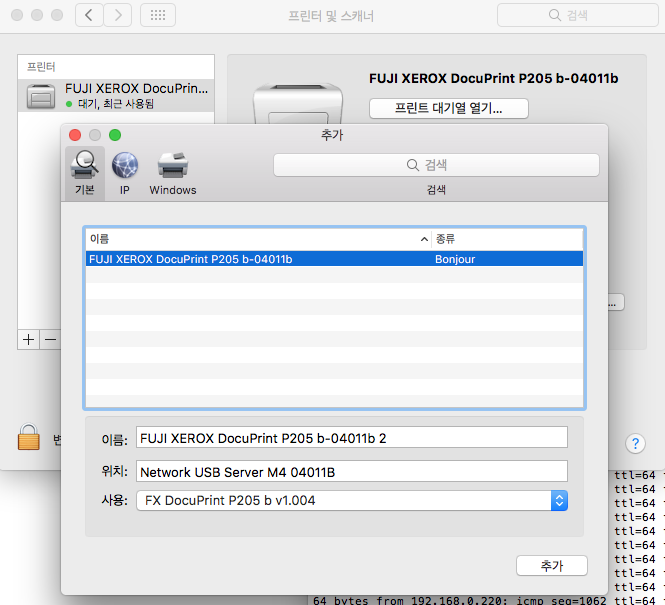Close the 추가 dialog with the red button
665x605 pixels.
[x=75, y=135]
